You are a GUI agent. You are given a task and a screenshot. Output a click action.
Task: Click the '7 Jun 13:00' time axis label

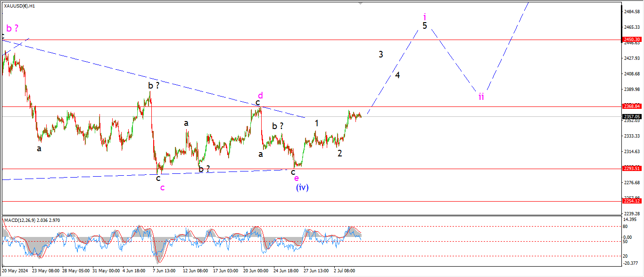163,271
